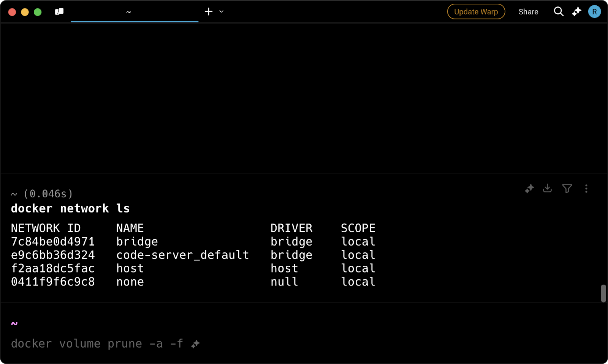Close the window with red button

12,12
